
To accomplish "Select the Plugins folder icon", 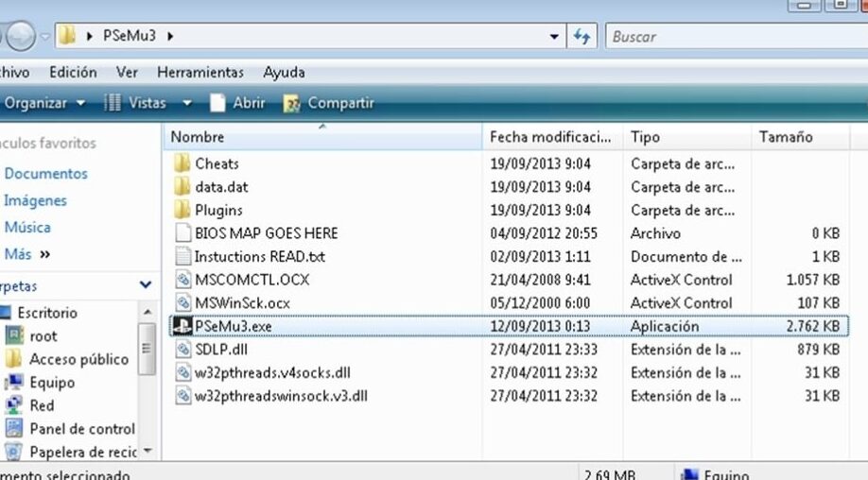I will point(182,210).
